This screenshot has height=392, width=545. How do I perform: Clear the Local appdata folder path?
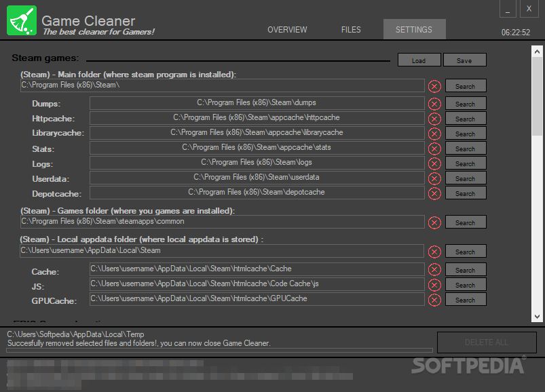pos(434,252)
